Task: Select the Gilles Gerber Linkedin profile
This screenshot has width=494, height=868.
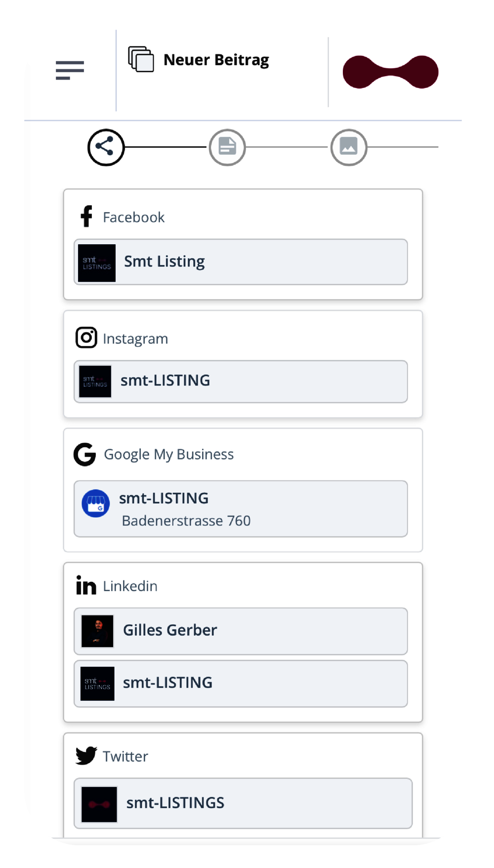Action: coord(241,631)
